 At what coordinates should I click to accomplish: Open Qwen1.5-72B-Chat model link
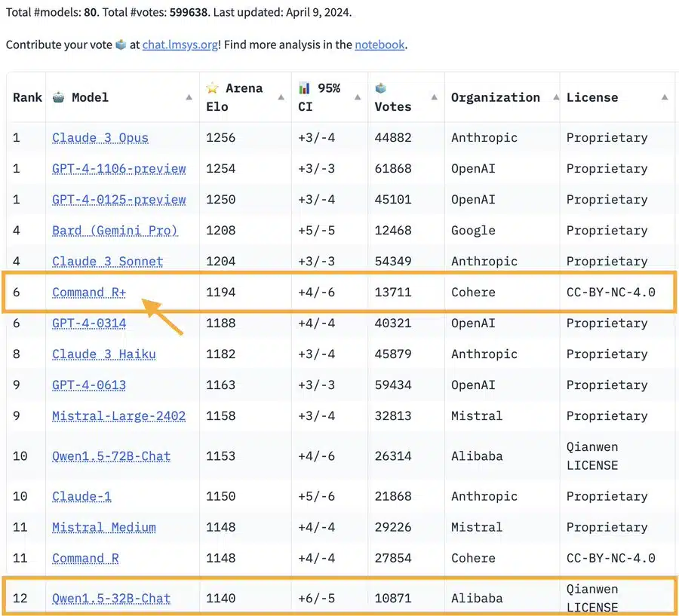pyautogui.click(x=111, y=456)
